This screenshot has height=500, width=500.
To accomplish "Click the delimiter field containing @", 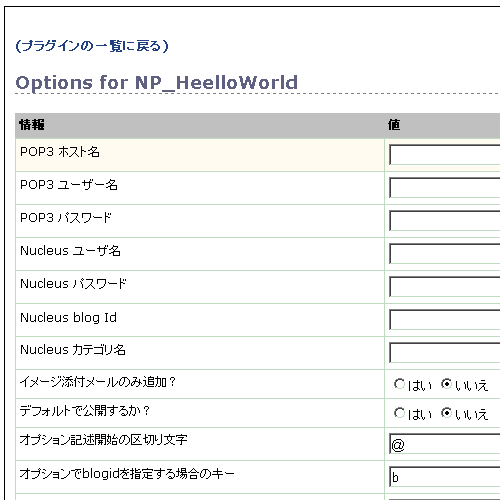I will tap(445, 444).
